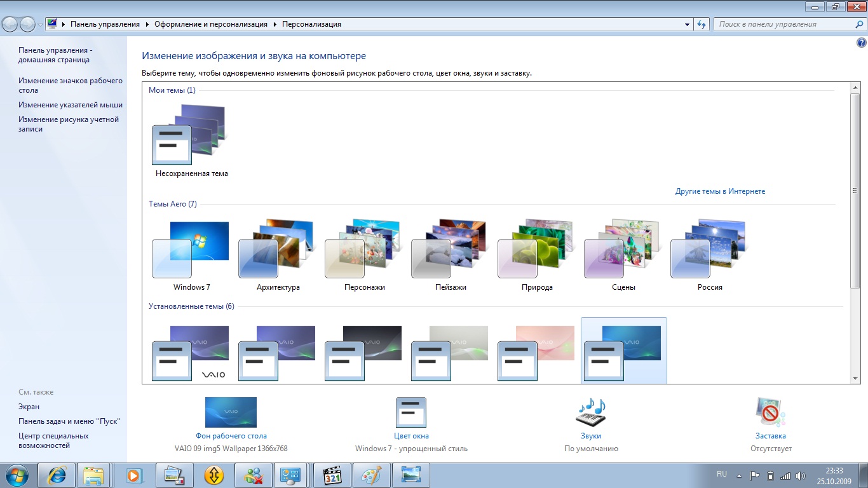
Task: Click the search magnifier icon
Action: coord(860,24)
